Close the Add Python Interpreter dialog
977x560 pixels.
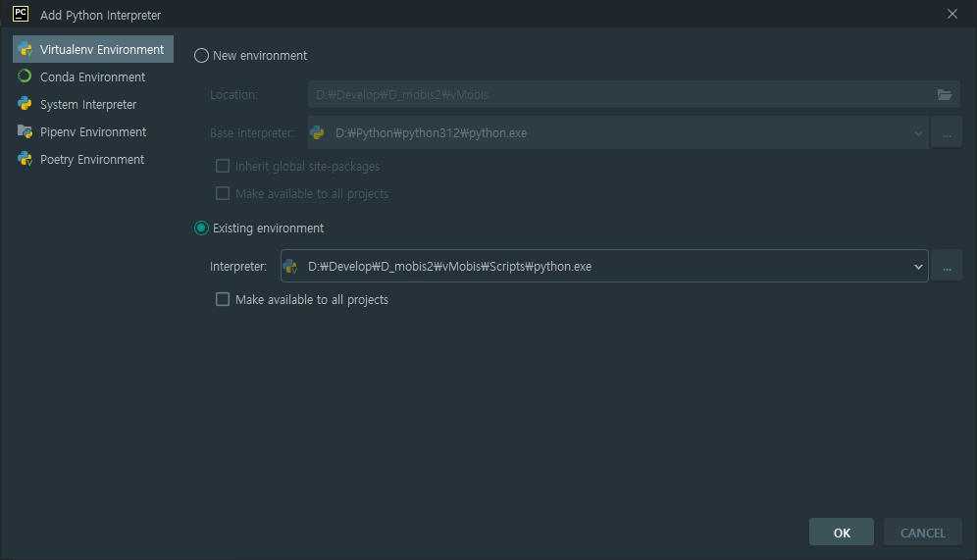[x=952, y=14]
